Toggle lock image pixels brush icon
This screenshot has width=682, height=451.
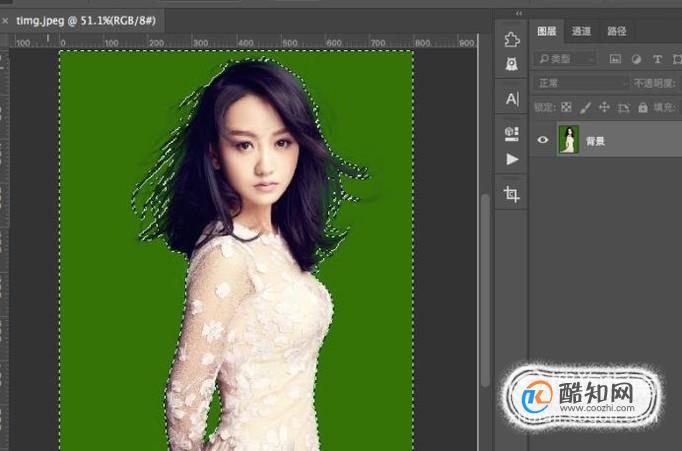[x=585, y=107]
